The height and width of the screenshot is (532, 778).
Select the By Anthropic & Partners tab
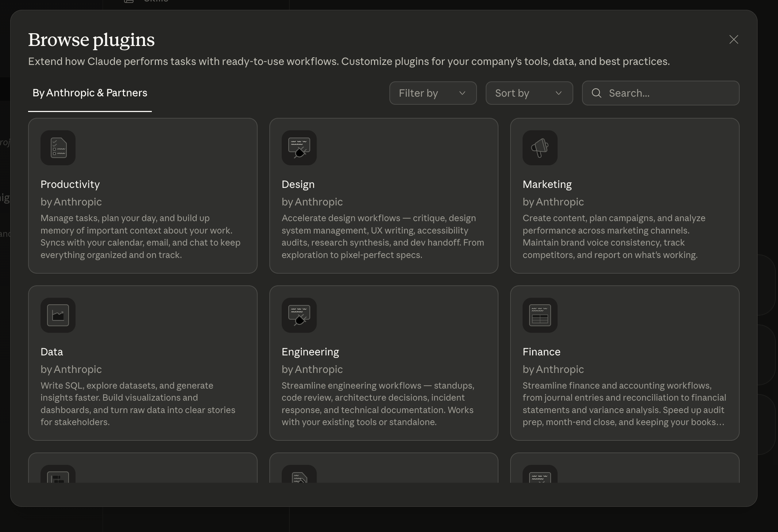[x=90, y=93]
